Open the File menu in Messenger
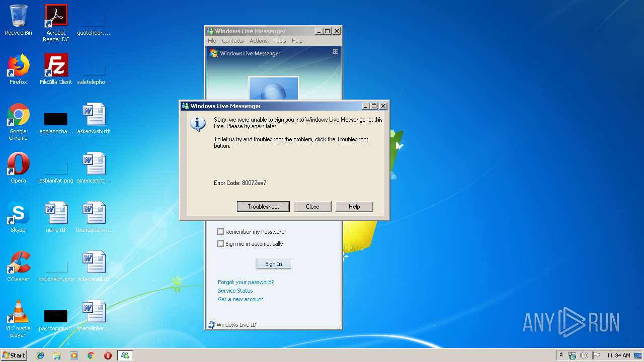The width and height of the screenshot is (644, 362). [212, 41]
